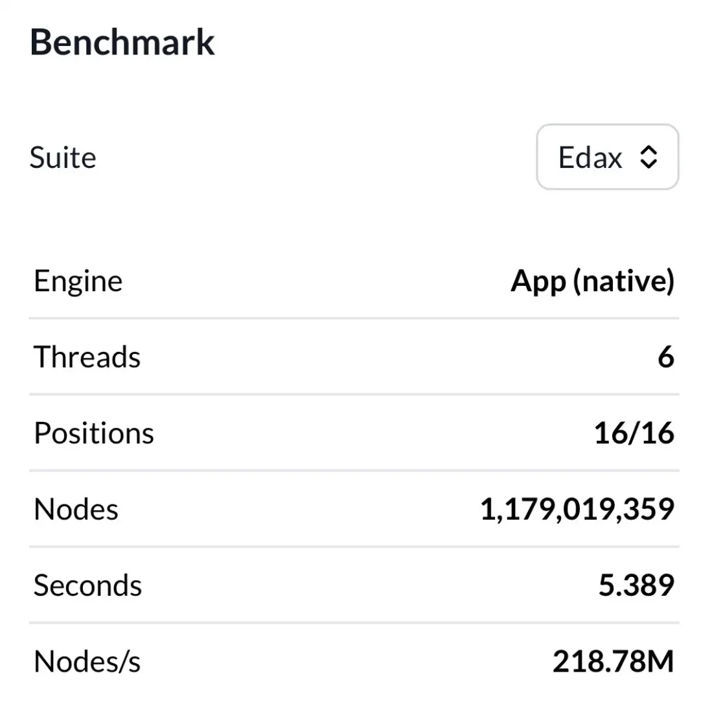
Task: Select the 5.389 seconds value
Action: (636, 585)
